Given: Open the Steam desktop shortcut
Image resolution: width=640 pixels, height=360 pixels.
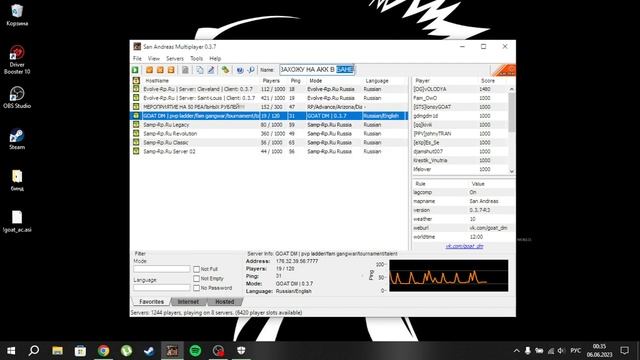Looking at the screenshot, I should click(17, 139).
